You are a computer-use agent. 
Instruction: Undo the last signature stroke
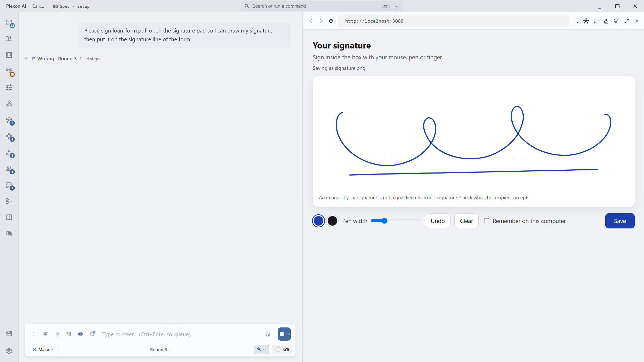[438, 221]
